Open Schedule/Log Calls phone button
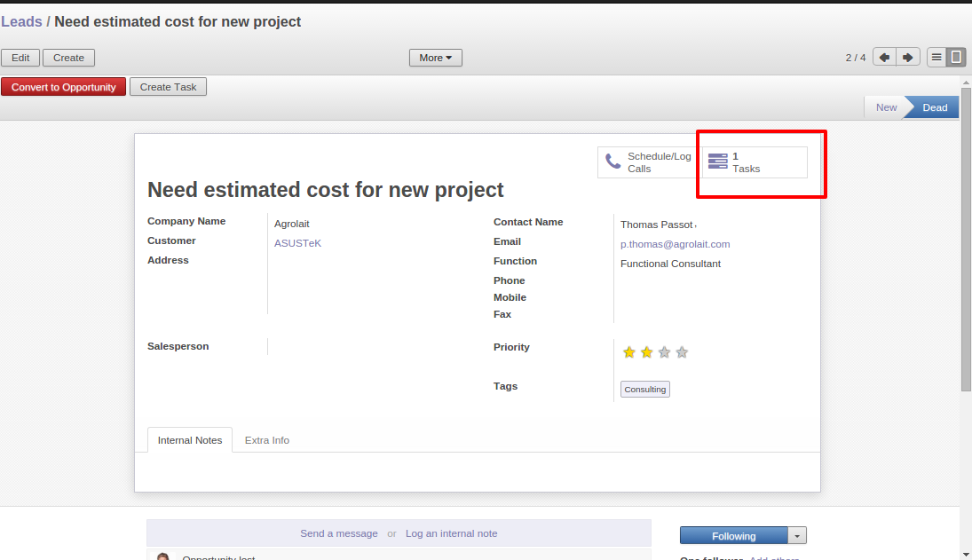972x560 pixels. coord(649,162)
